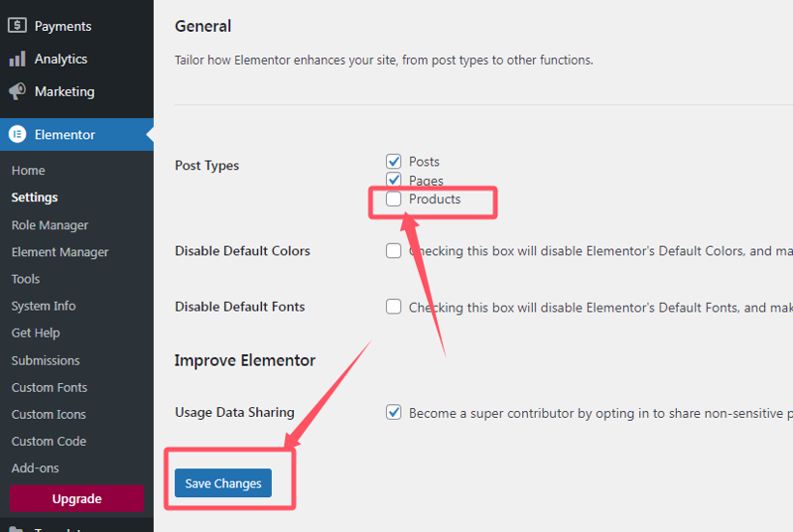Uncheck the Posts post type checkbox
The height and width of the screenshot is (532, 793).
[393, 162]
